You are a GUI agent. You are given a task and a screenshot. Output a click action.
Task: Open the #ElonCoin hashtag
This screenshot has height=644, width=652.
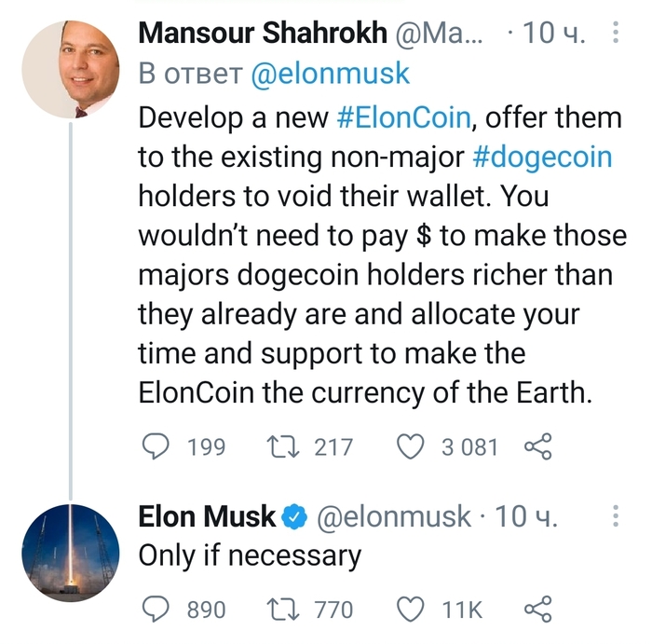403,117
